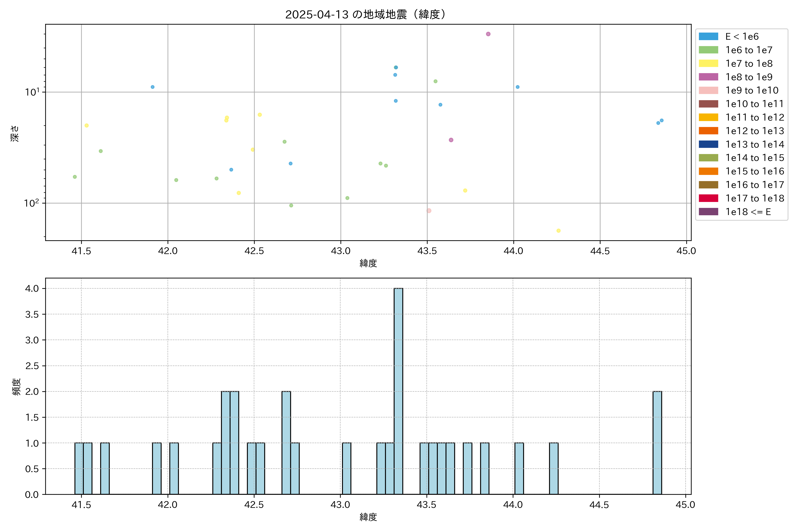Click the 43.0 tick label on histogram axis

tap(340, 505)
